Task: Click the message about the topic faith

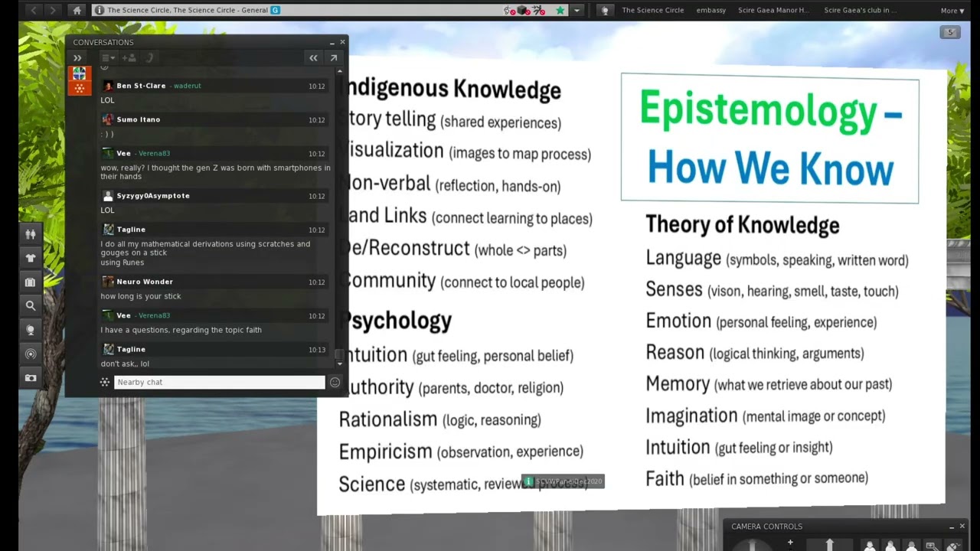Action: [181, 330]
